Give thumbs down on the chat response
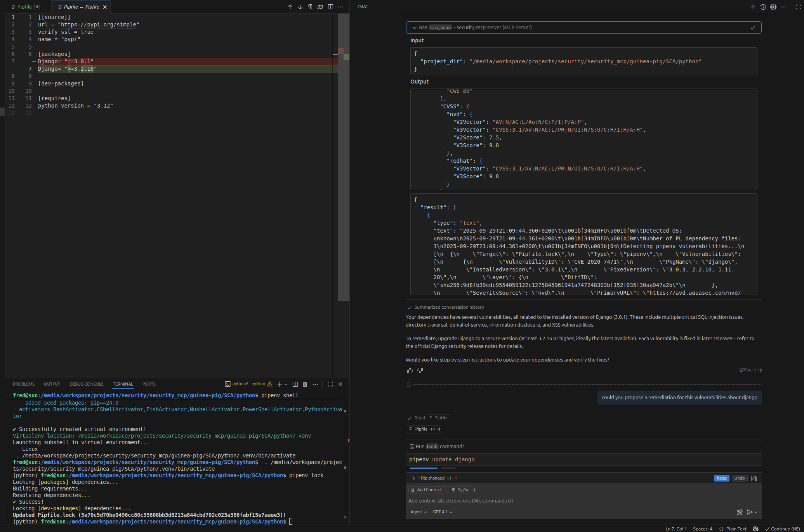Screen dimensions: 804x532 click(420, 371)
